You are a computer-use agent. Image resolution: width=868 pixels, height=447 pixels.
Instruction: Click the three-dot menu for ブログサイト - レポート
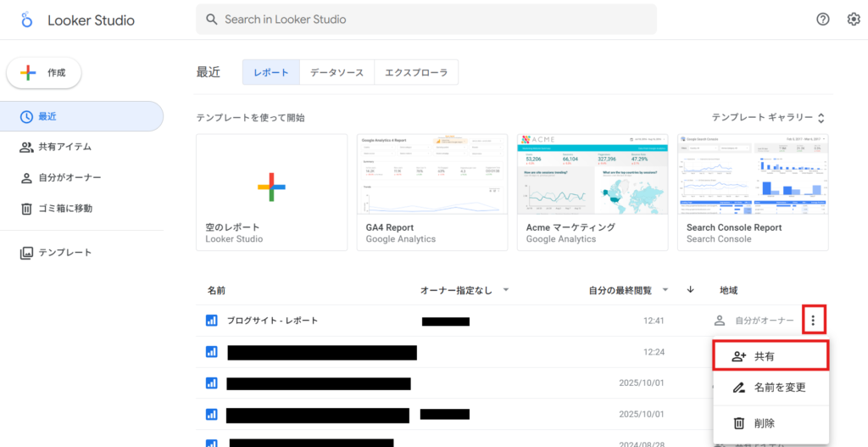813,321
